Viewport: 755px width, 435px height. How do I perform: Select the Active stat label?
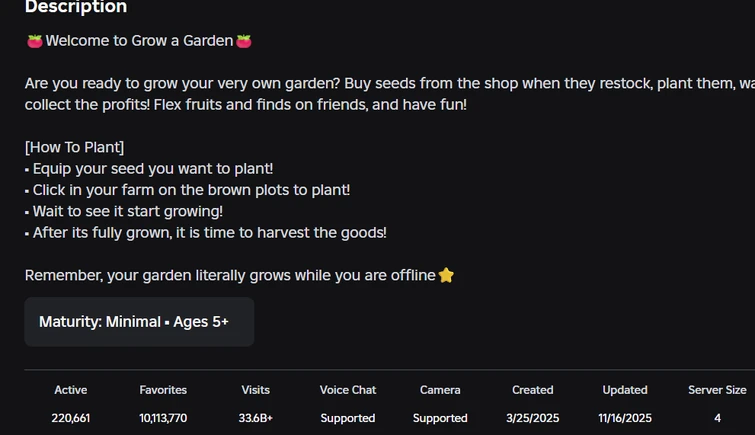[x=71, y=390]
